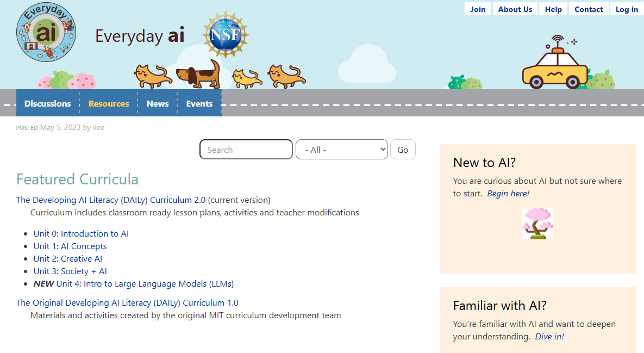
Task: Open the About Us page
Action: pyautogui.click(x=515, y=9)
